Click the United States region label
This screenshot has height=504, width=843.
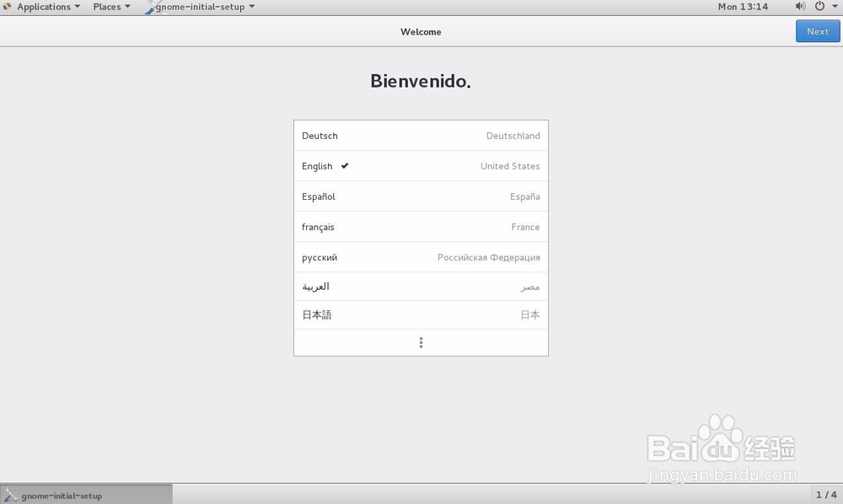click(510, 166)
